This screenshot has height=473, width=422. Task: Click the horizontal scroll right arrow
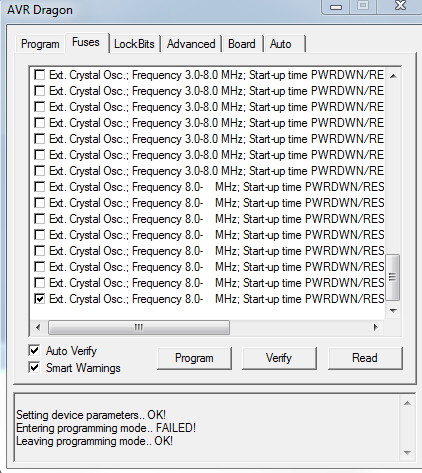point(376,327)
